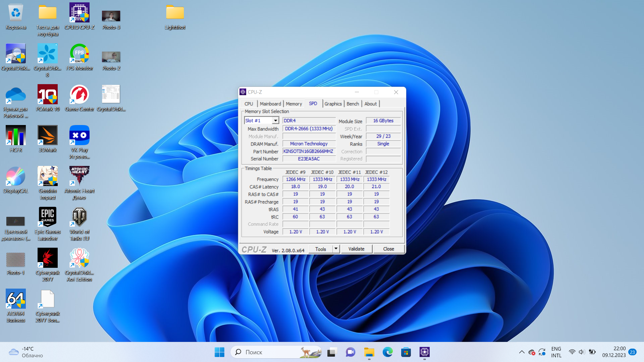Switch to the Mainboard tab
Viewport: 644px width, 362px height.
(270, 104)
